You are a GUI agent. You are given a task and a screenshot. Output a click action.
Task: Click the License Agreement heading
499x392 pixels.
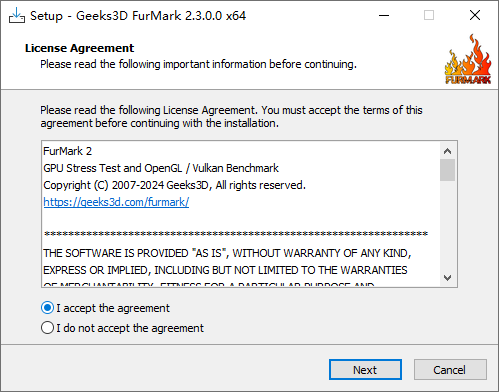point(79,48)
